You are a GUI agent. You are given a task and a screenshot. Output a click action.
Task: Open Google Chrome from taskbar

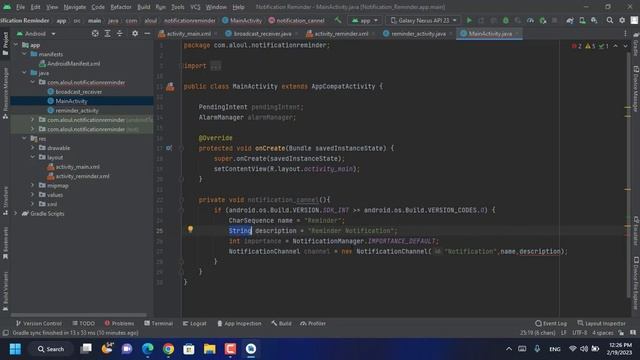168,349
